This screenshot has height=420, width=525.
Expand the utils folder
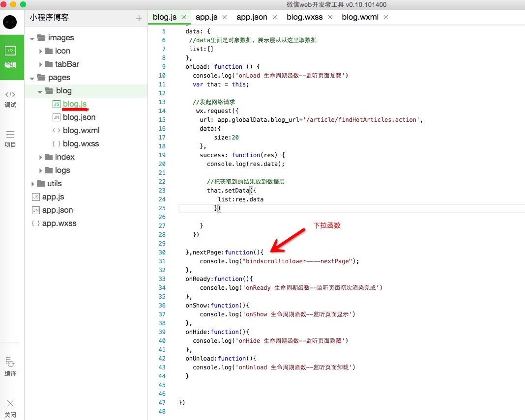pos(33,184)
